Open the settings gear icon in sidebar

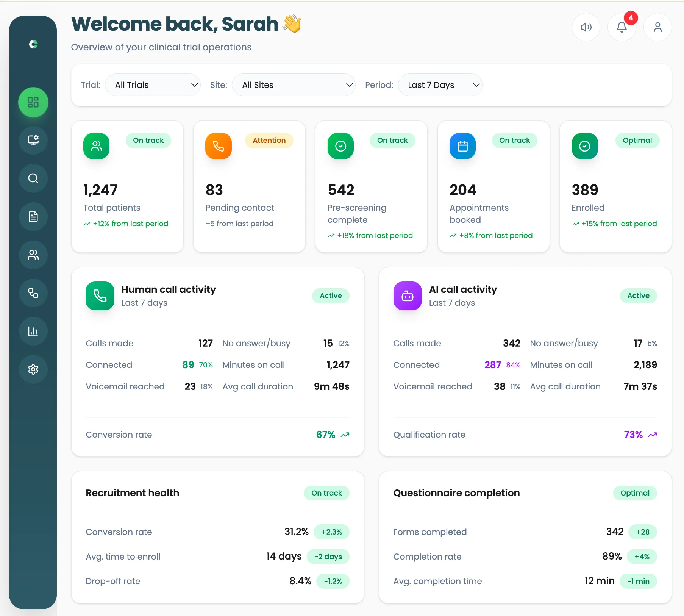click(x=33, y=369)
